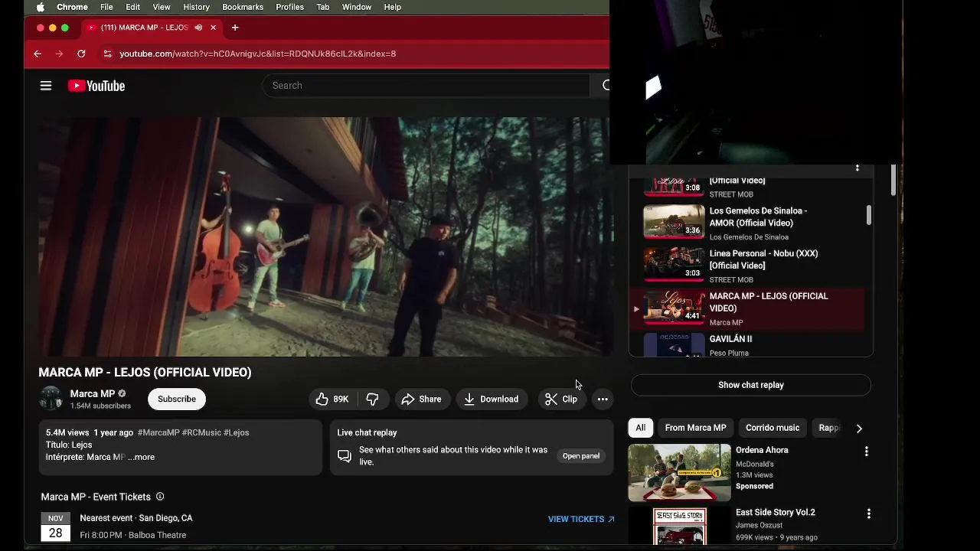The width and height of the screenshot is (980, 551).
Task: Click the #MarcaMP hashtag
Action: pyautogui.click(x=158, y=432)
